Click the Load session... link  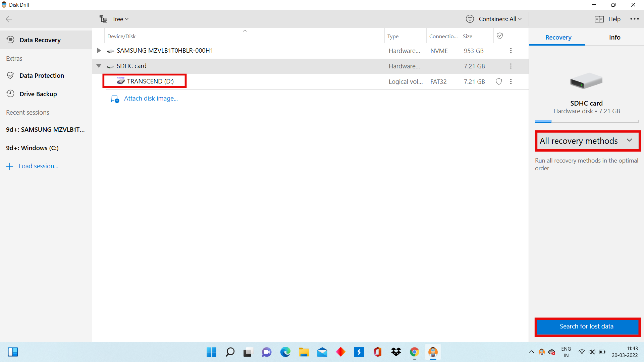(x=39, y=166)
